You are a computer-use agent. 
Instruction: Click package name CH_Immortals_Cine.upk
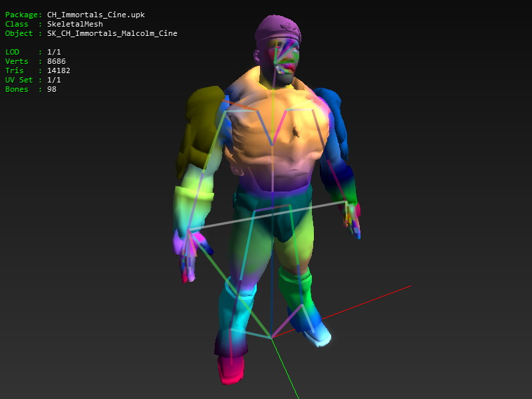click(96, 15)
